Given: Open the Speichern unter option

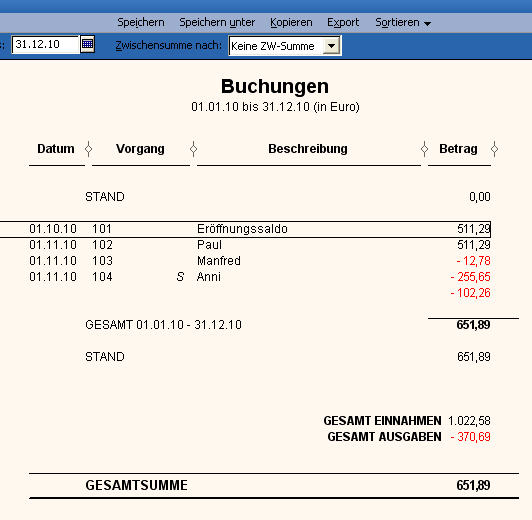Looking at the screenshot, I should pyautogui.click(x=217, y=22).
